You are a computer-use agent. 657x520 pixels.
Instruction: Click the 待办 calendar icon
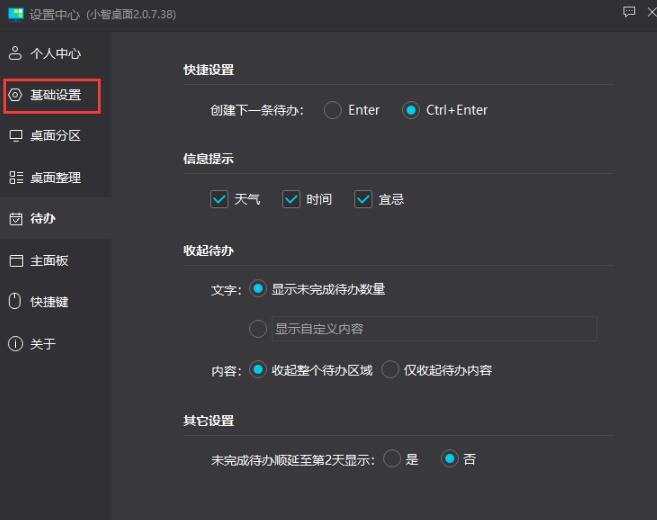[16, 219]
